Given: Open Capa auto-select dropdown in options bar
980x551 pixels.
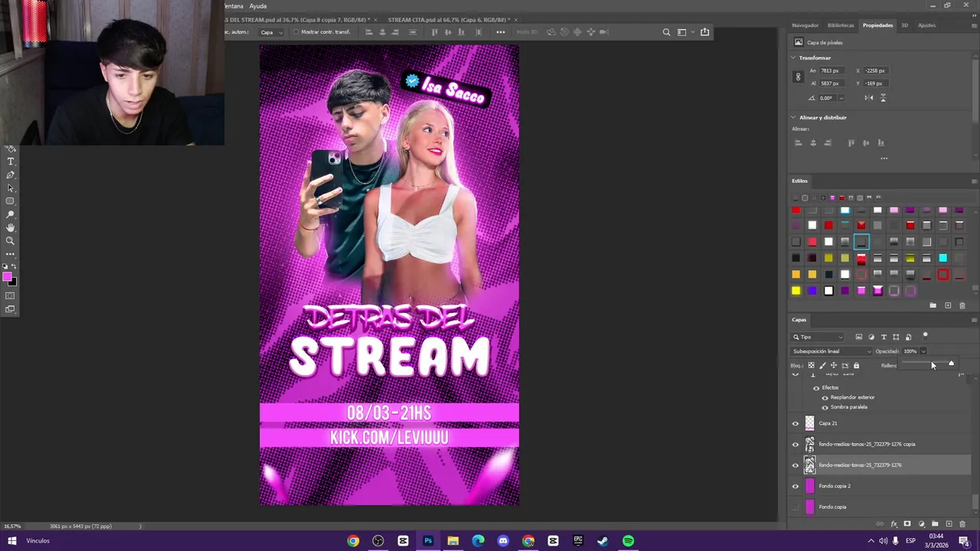Looking at the screenshot, I should [270, 32].
